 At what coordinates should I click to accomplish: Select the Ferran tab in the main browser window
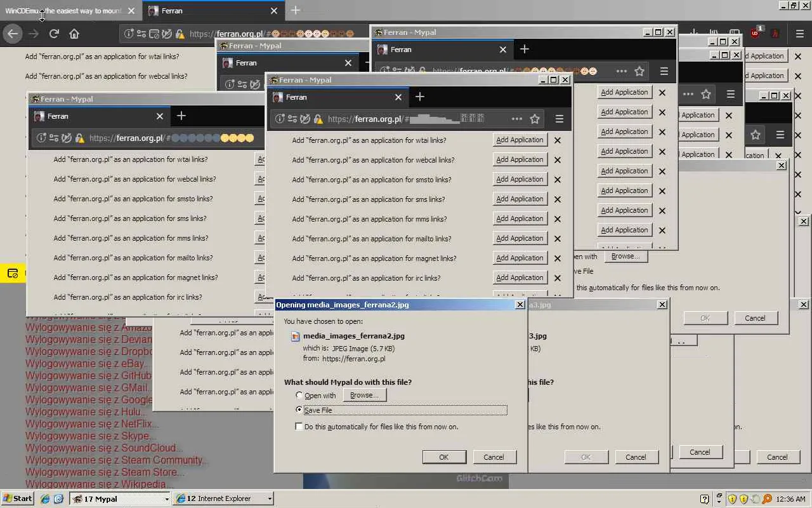point(213,11)
